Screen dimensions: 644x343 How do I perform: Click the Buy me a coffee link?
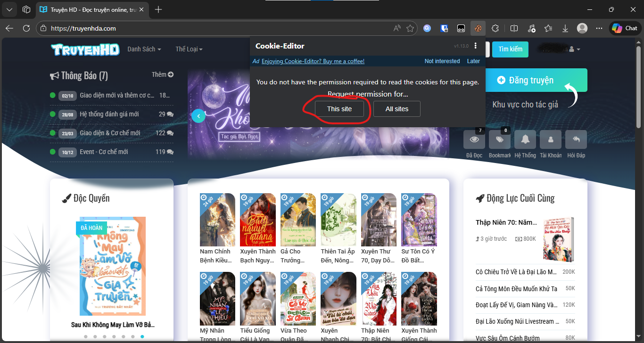pos(313,61)
